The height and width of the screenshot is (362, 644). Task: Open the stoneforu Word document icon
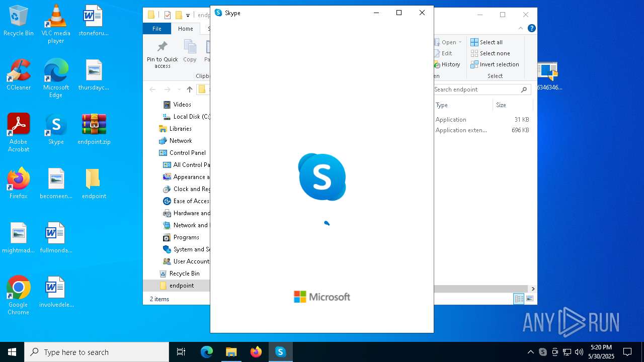tap(94, 21)
